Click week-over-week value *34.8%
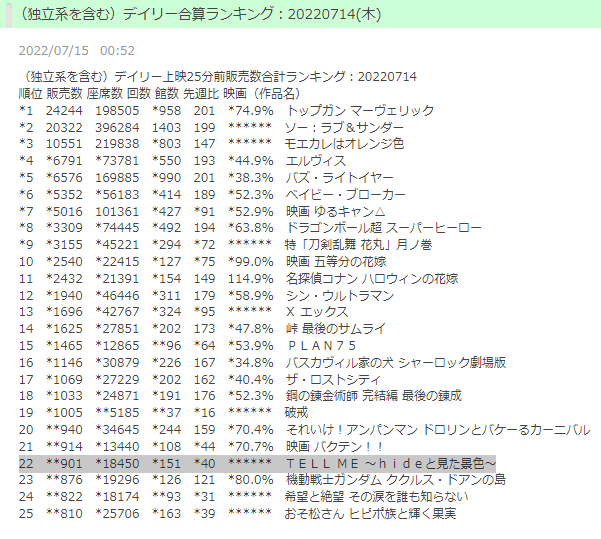The image size is (601, 539). (x=251, y=362)
